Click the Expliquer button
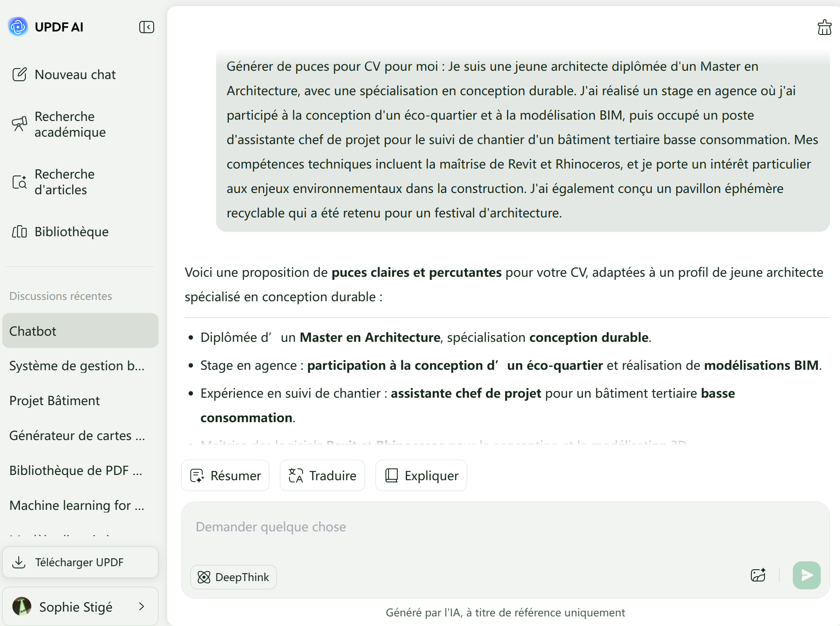The image size is (840, 626). point(421,475)
